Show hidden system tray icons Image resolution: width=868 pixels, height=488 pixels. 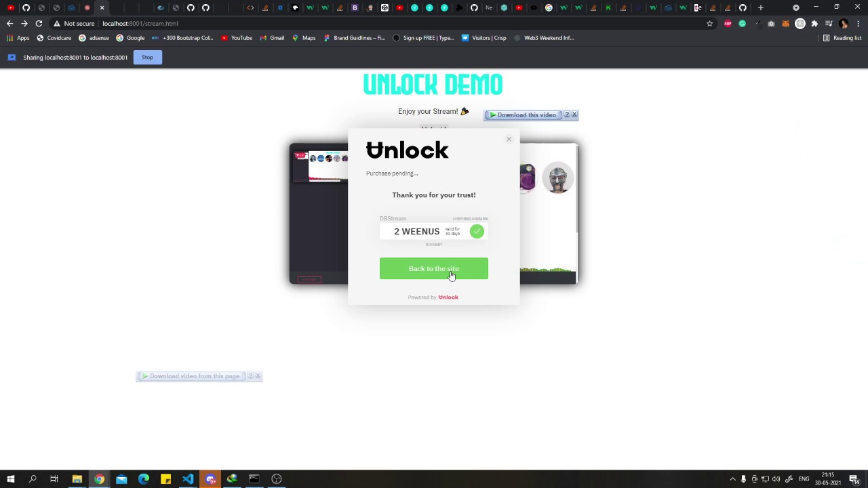(x=732, y=479)
